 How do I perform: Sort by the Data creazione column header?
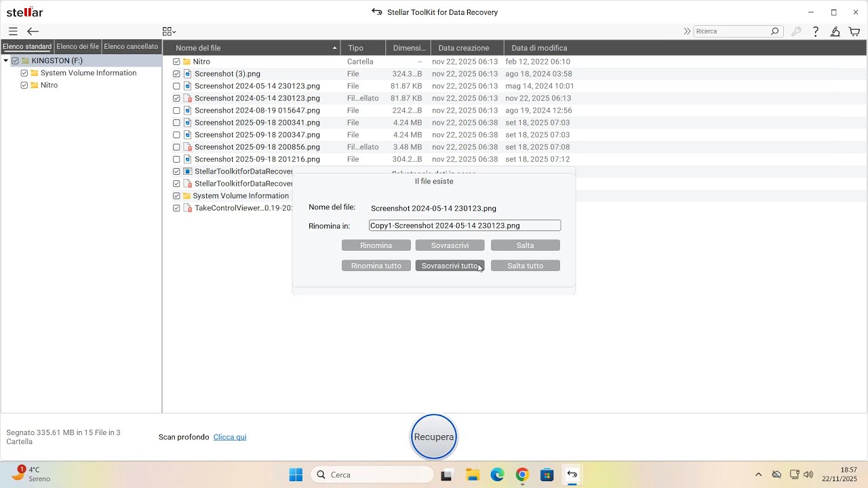pyautogui.click(x=467, y=48)
